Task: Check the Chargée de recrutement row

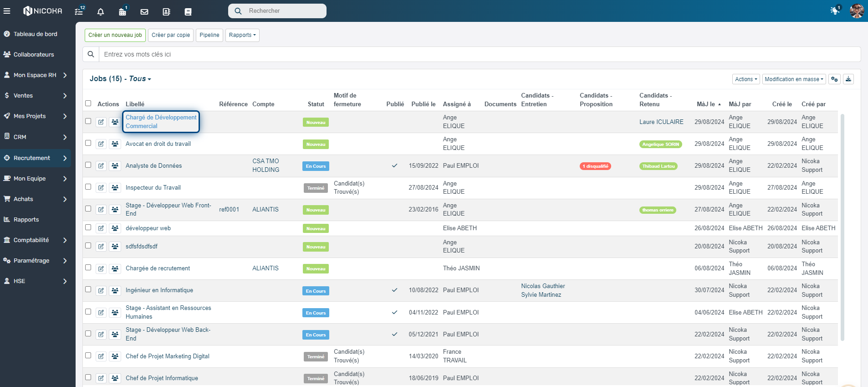Action: pyautogui.click(x=88, y=268)
